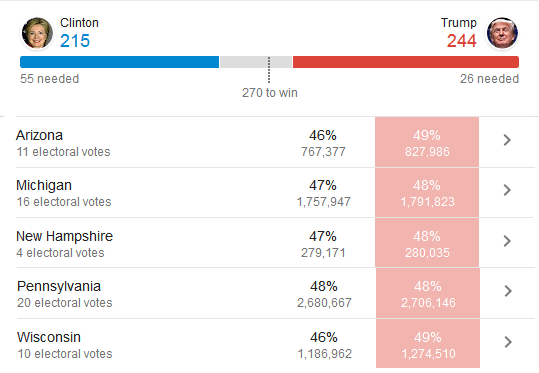Select the Arizona state name
539x373 pixels.
tap(40, 135)
